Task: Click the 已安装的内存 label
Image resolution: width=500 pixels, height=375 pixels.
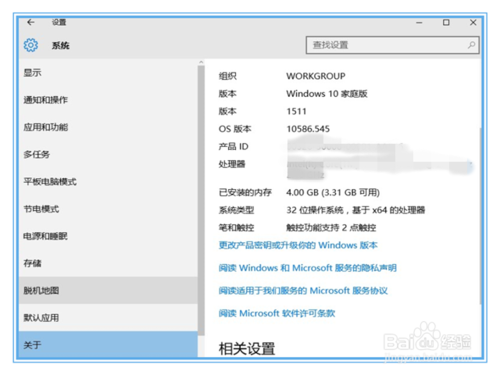Action: [x=245, y=192]
